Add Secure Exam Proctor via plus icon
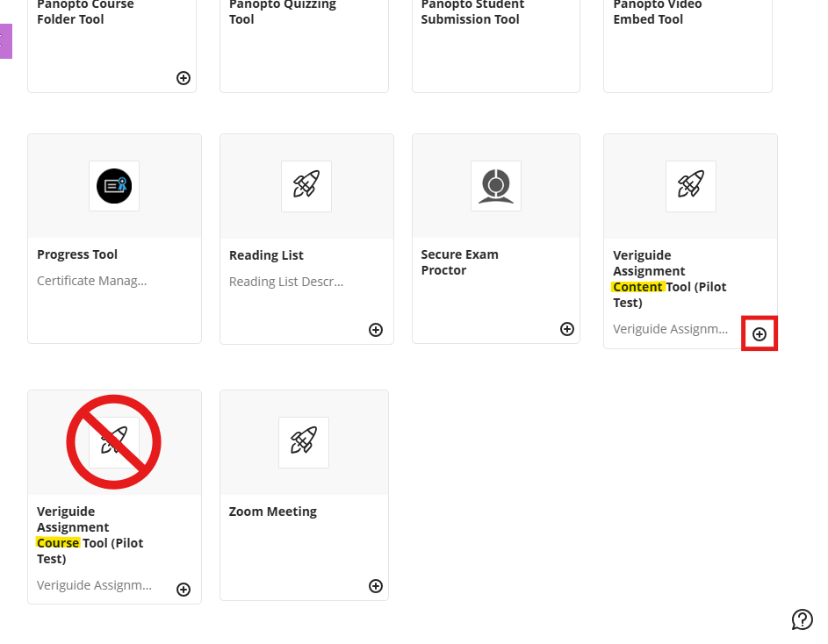The image size is (828, 644). 567,329
